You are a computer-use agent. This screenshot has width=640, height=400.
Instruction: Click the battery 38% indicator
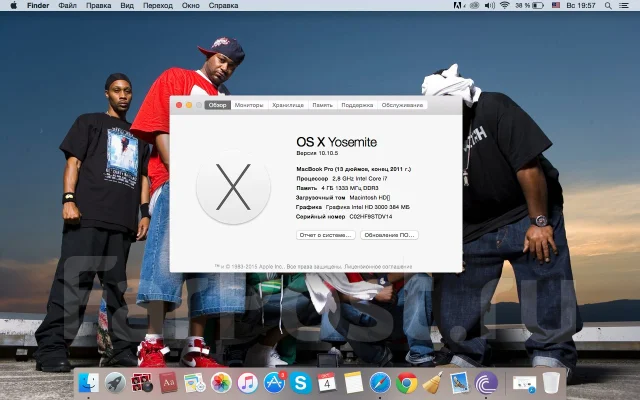[x=529, y=5]
